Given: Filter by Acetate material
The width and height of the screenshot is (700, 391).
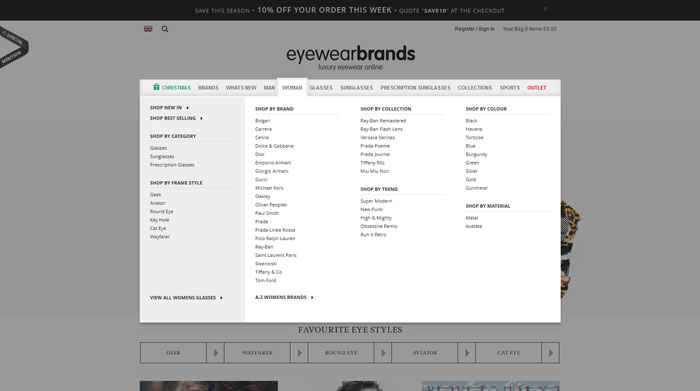Looking at the screenshot, I should [474, 227].
